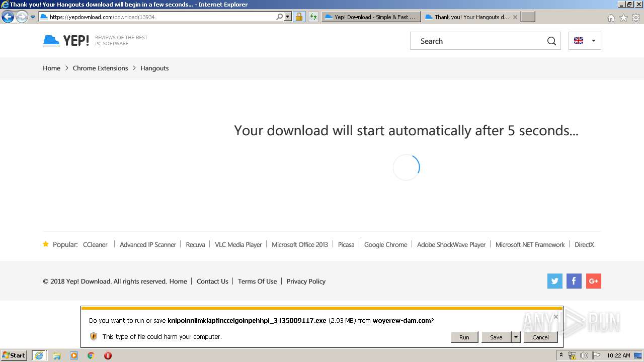
Task: Open the Adobe ShockWave Player link
Action: (x=451, y=244)
